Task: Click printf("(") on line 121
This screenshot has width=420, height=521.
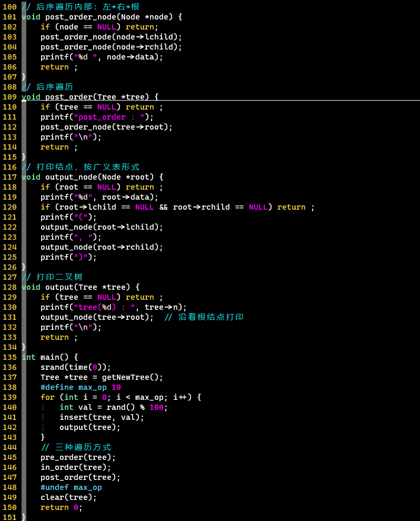Action: coord(68,217)
